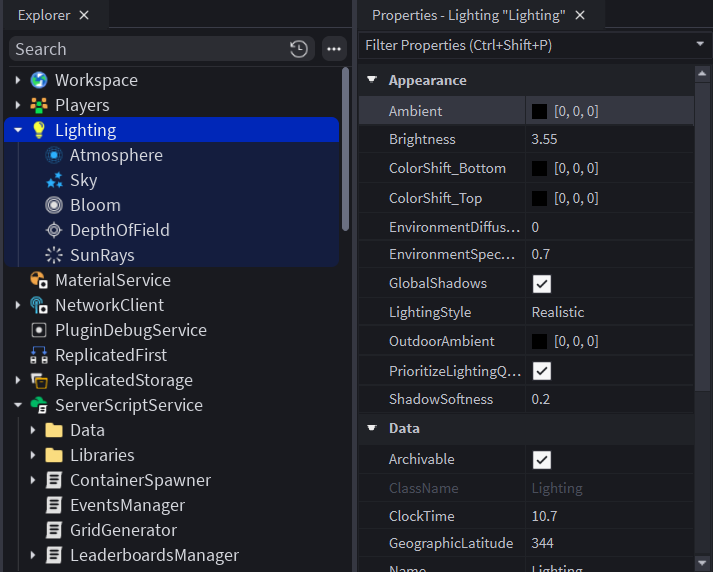This screenshot has height=572, width=713.
Task: Collapse the Appearance properties section
Action: pos(372,80)
